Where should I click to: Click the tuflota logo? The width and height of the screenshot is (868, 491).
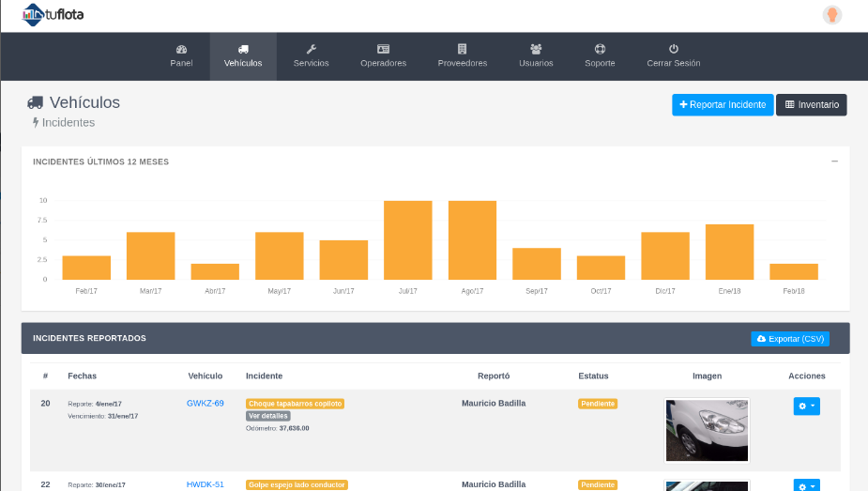[55, 13]
